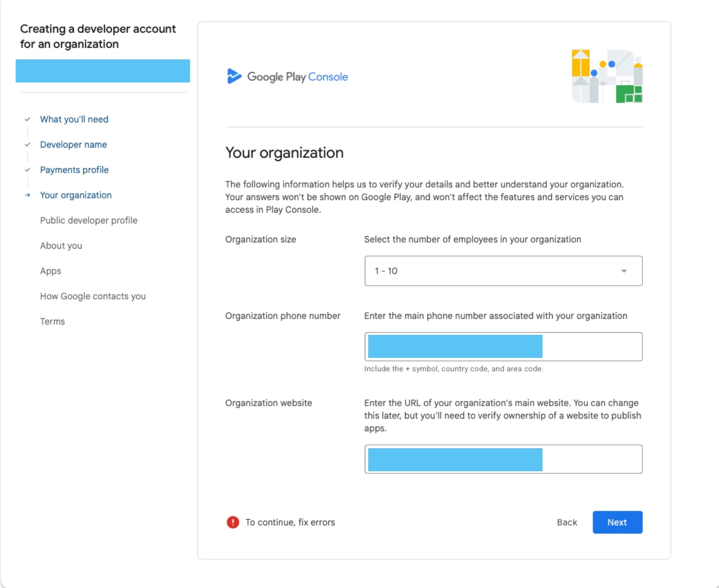Click the Play triangle in the Console logo
Image resolution: width=719 pixels, height=588 pixels.
pos(234,76)
